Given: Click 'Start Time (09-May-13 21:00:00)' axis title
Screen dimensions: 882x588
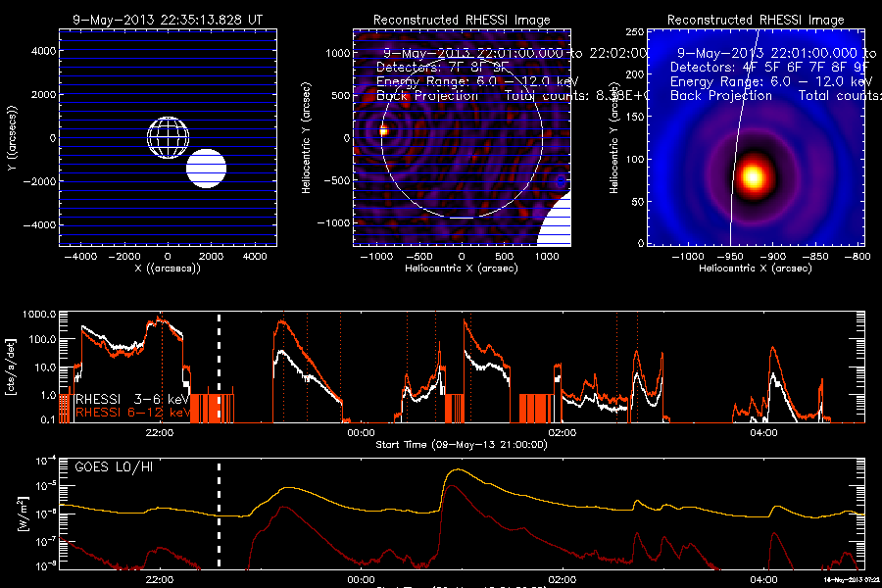Looking at the screenshot, I should pos(462,445).
